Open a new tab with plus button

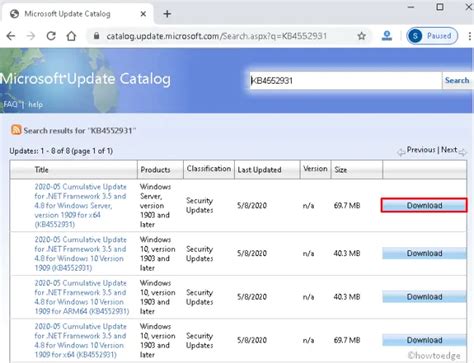pyautogui.click(x=167, y=14)
